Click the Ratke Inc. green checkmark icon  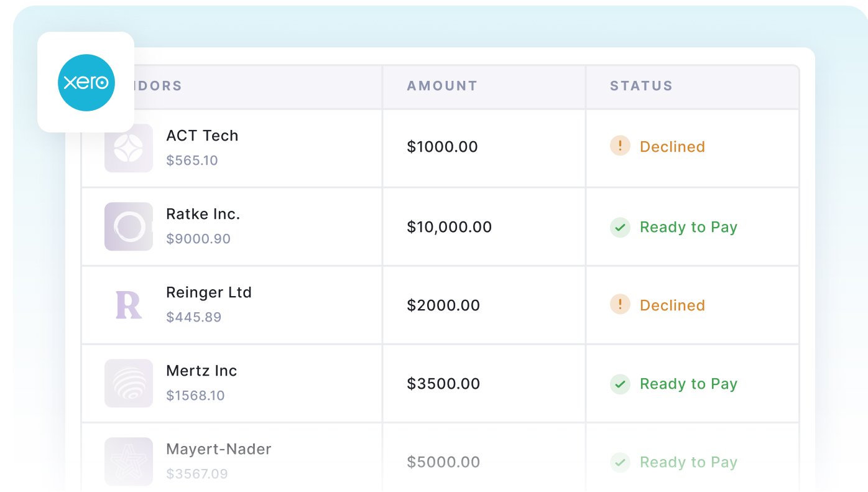point(620,227)
